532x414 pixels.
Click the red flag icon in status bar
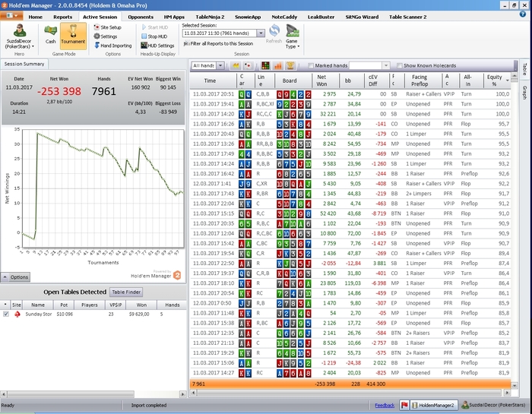tap(404, 405)
